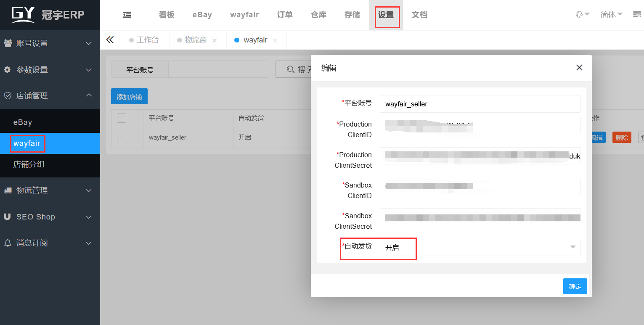This screenshot has width=644, height=325.
Task: Open the 仓库 top menu
Action: 318,15
